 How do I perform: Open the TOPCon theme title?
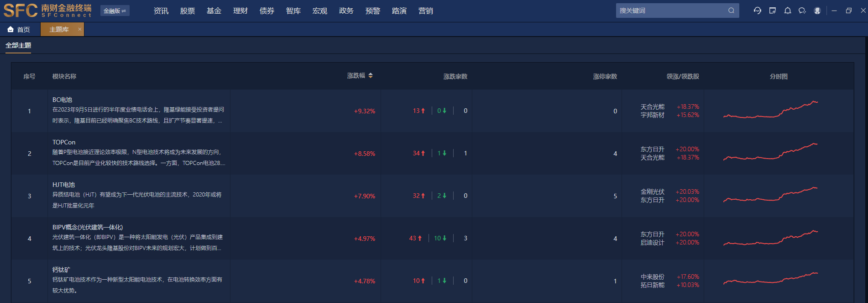tap(64, 142)
